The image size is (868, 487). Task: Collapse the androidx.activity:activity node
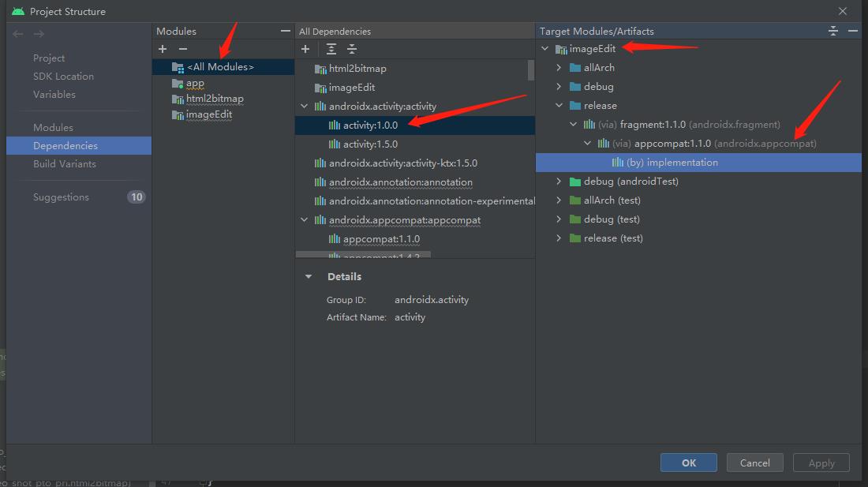point(305,106)
